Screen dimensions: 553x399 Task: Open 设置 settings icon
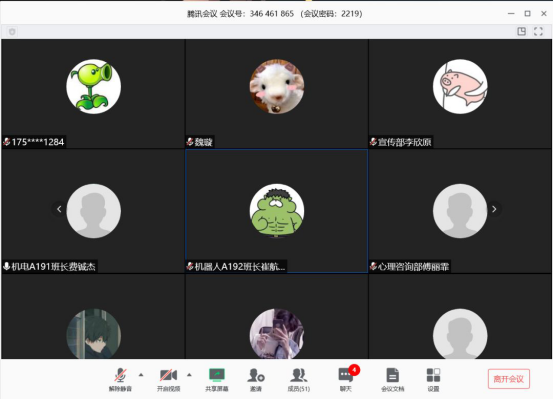pyautogui.click(x=433, y=379)
